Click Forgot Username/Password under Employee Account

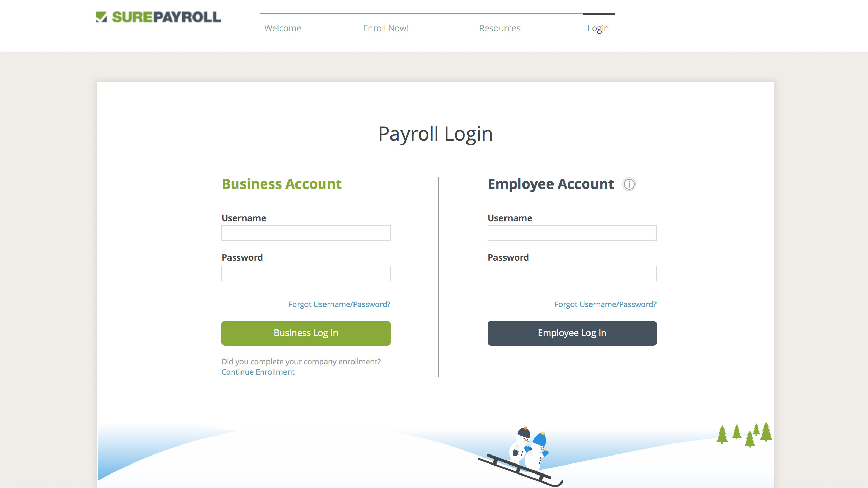tap(604, 304)
